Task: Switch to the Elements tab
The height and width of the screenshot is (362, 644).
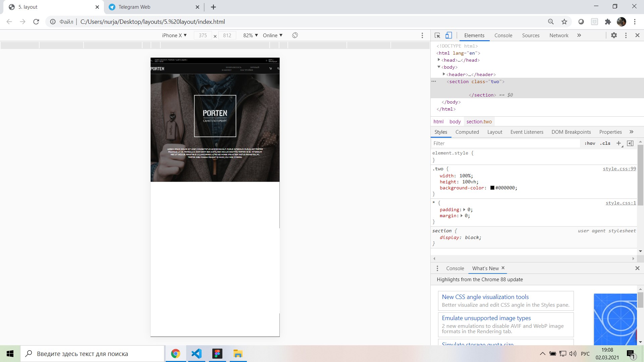Action: click(474, 35)
